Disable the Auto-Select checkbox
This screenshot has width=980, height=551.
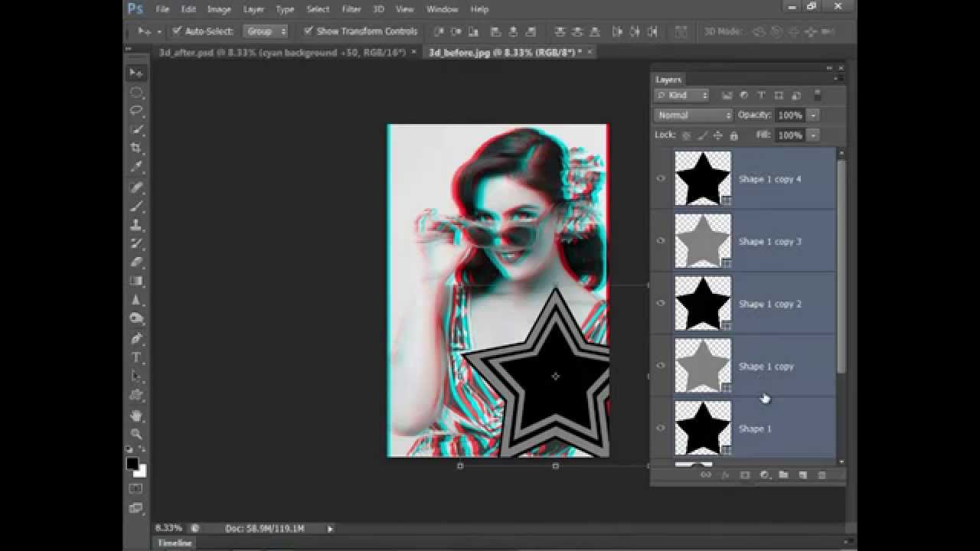coord(178,32)
